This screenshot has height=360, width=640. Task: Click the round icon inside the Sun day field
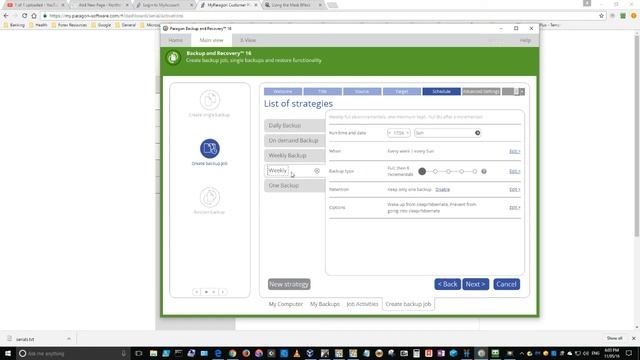[477, 133]
